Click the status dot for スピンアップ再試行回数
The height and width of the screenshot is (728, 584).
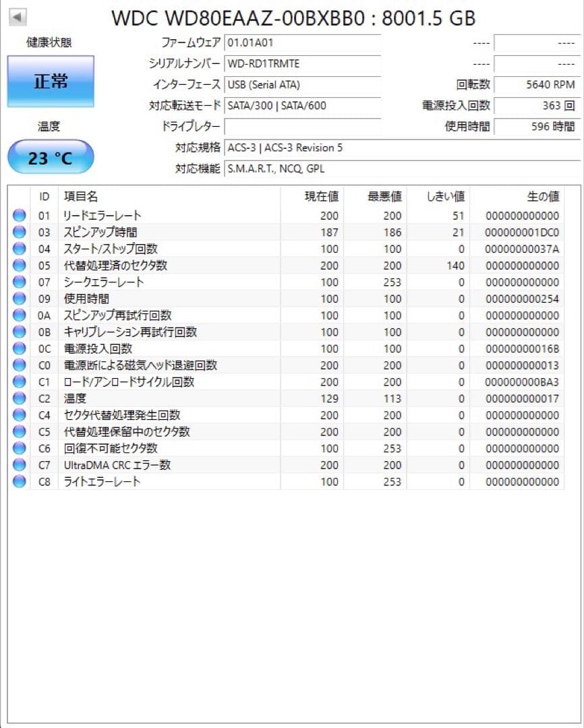20,315
